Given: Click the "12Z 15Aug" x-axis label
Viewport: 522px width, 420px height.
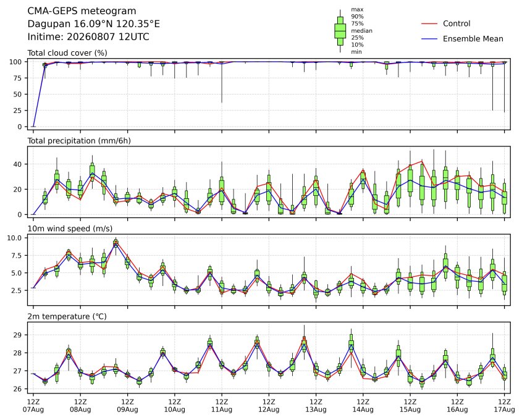Looking at the screenshot, I should (410, 406).
